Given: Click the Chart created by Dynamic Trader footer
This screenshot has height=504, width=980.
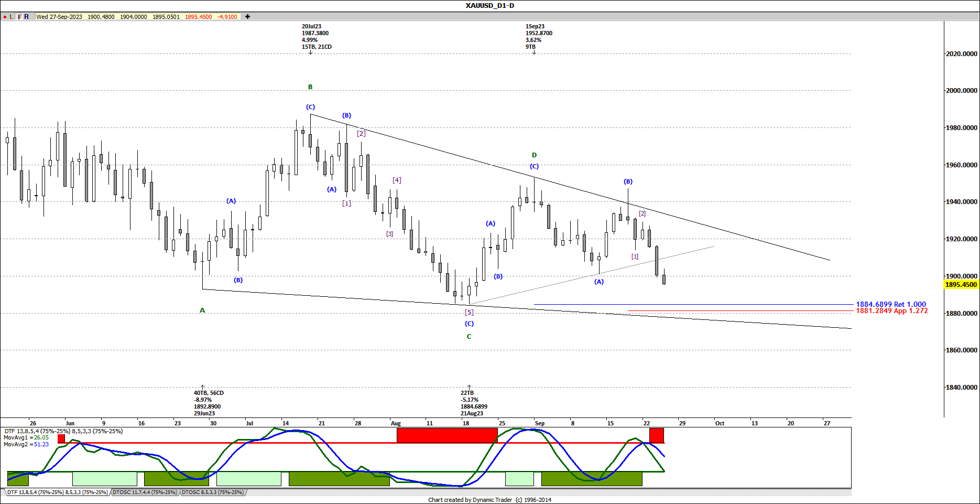Looking at the screenshot, I should 489,500.
